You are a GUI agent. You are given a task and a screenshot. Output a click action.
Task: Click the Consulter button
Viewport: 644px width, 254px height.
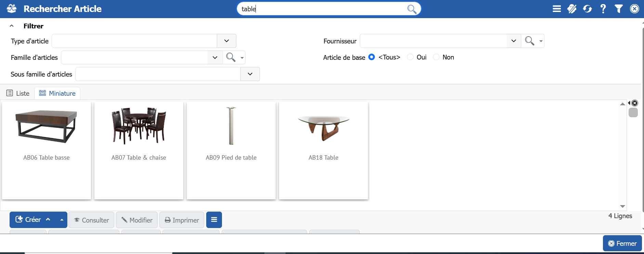[91, 220]
